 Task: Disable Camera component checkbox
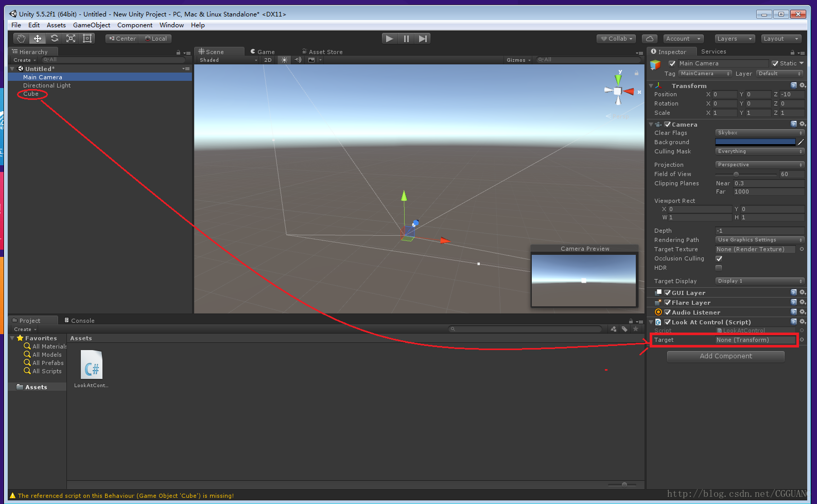click(x=668, y=125)
